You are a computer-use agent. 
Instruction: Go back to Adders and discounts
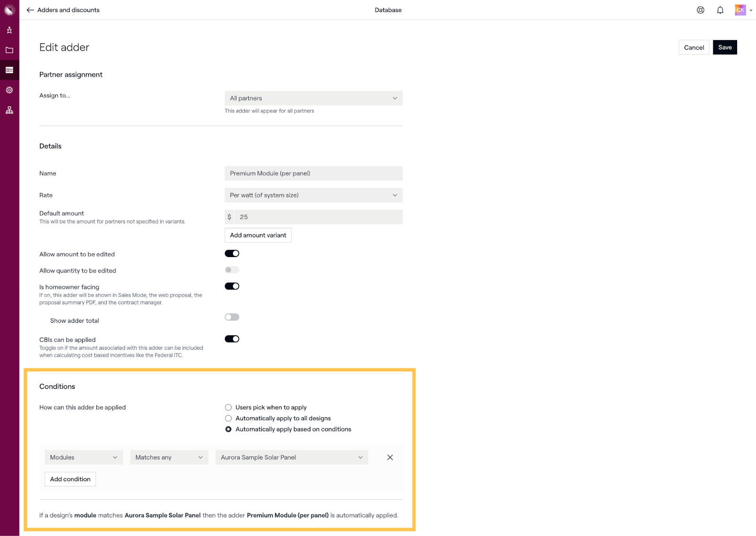[63, 10]
